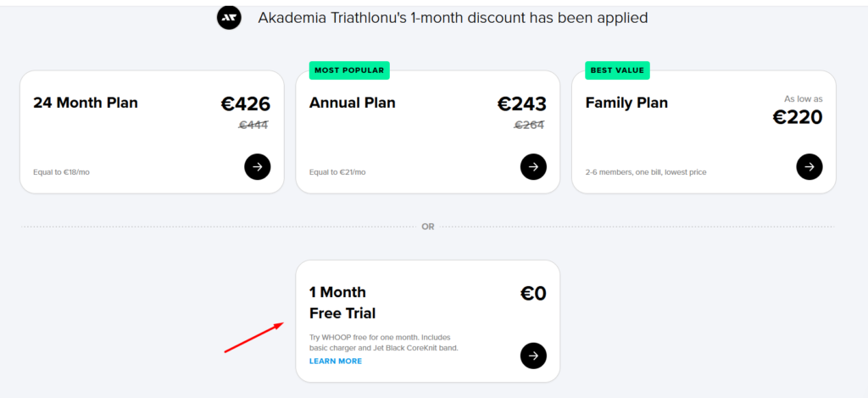The height and width of the screenshot is (398, 868).
Task: Click the €220 Family Plan price
Action: pos(798,117)
